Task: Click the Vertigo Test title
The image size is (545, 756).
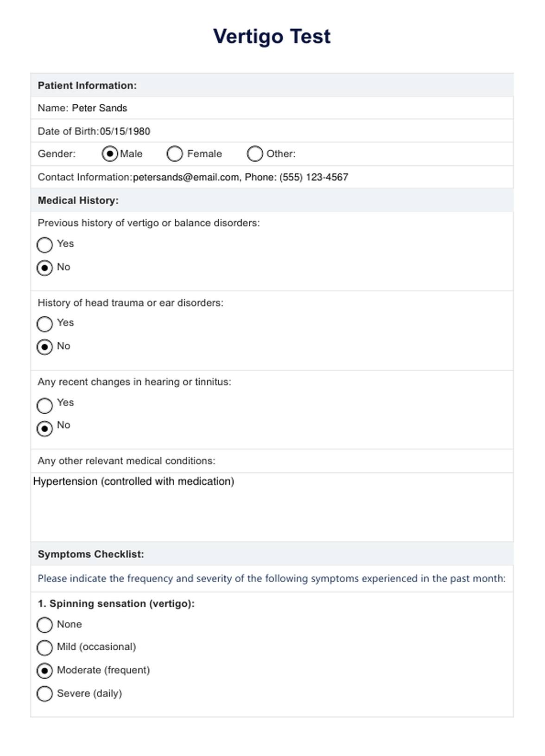Action: point(272,36)
